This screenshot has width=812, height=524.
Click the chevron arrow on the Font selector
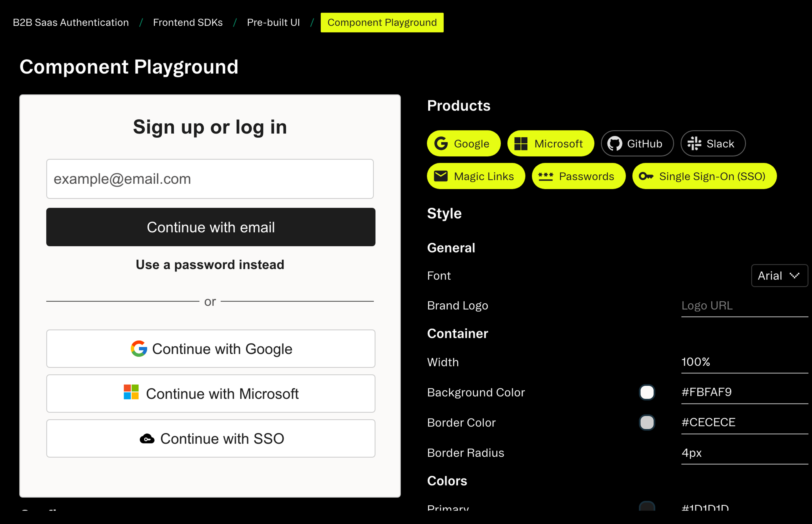pos(794,276)
